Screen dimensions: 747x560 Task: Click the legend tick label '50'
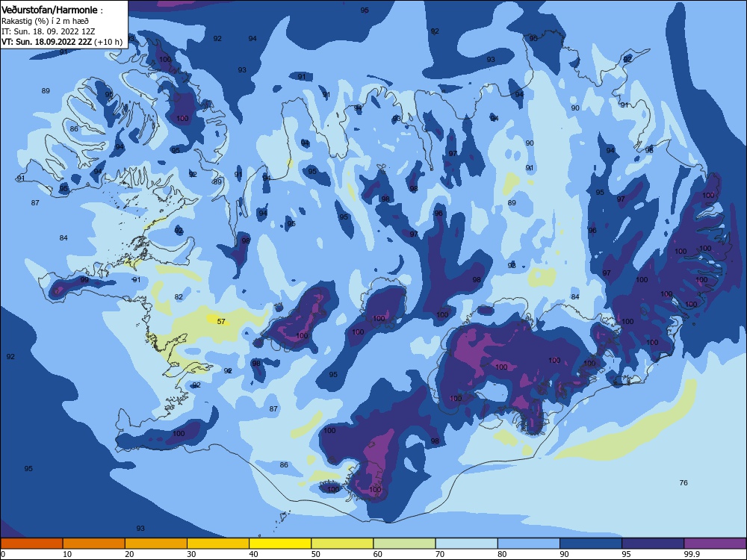315,554
